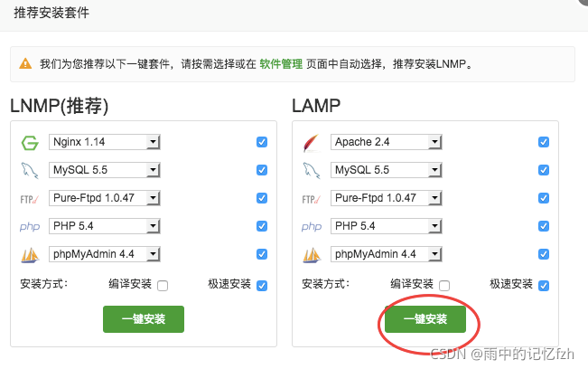Click 安装方式 label in LAMP panel

tap(325, 284)
